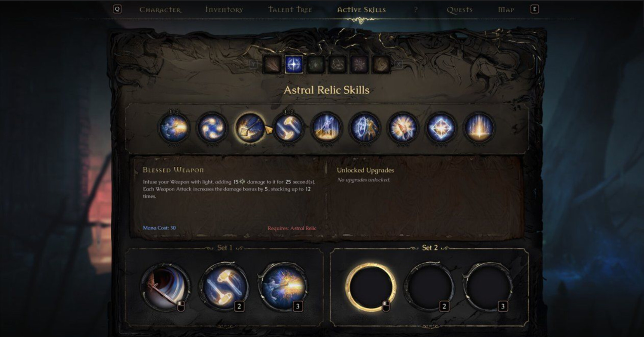This screenshot has width=644, height=337.
Task: Switch to the Astral Relic star category
Action: point(294,64)
